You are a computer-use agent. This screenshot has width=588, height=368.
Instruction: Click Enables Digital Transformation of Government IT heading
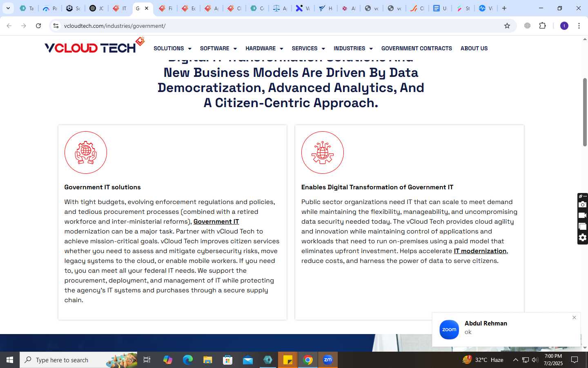377,187
